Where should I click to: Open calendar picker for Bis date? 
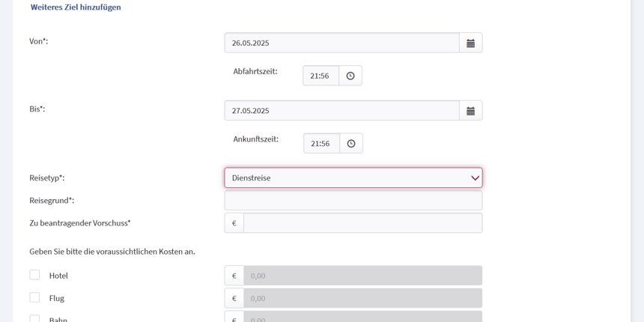471,111
